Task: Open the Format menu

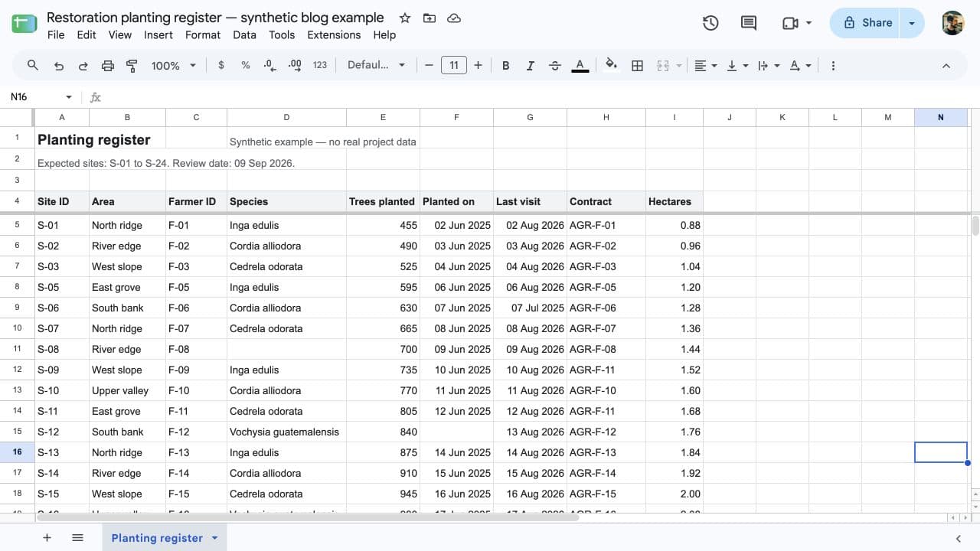Action: point(203,34)
